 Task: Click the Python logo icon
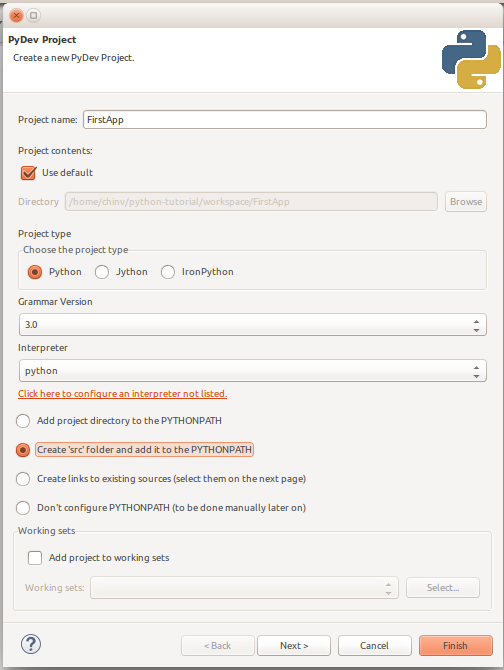tap(471, 59)
